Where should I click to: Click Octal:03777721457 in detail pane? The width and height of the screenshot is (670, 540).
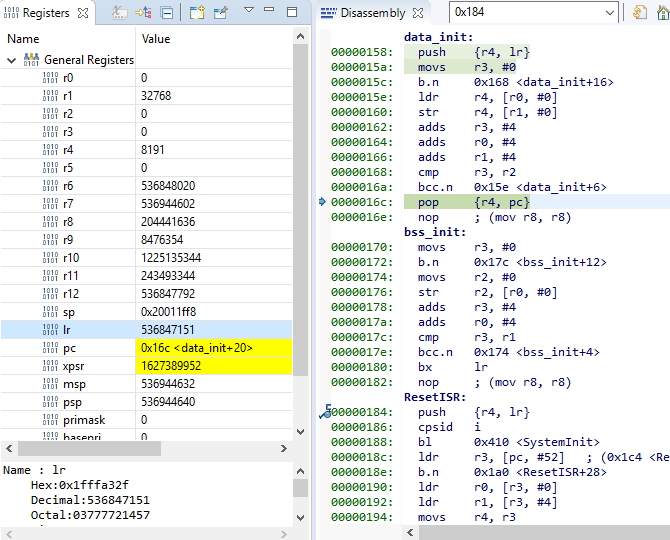tap(90, 515)
